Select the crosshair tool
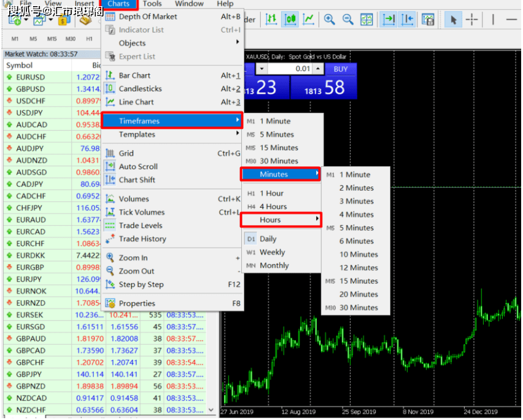 471,20
